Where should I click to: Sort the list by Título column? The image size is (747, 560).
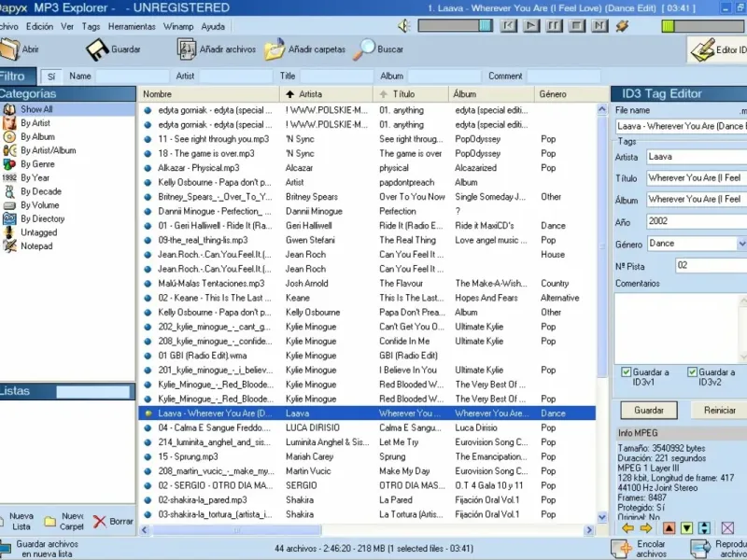pyautogui.click(x=411, y=94)
